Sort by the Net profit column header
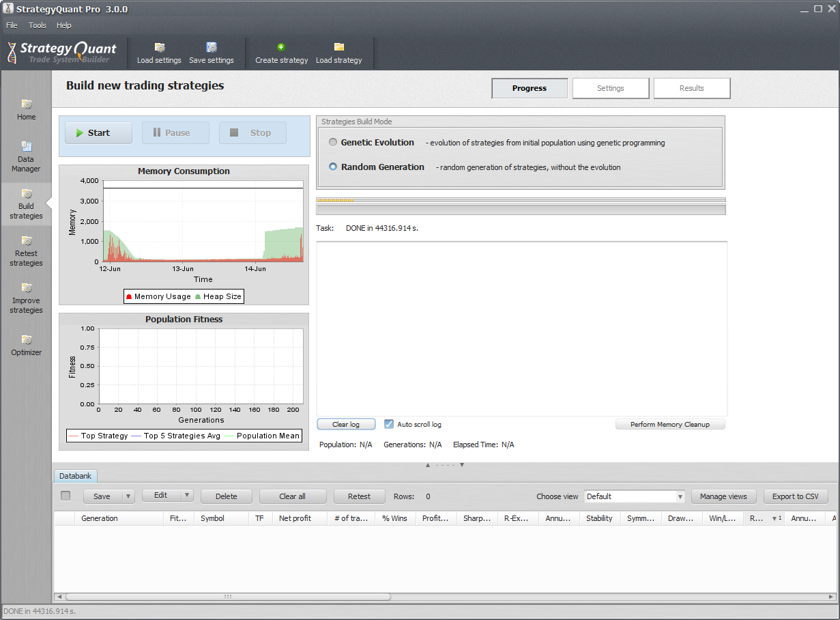This screenshot has width=840, height=620. click(300, 518)
